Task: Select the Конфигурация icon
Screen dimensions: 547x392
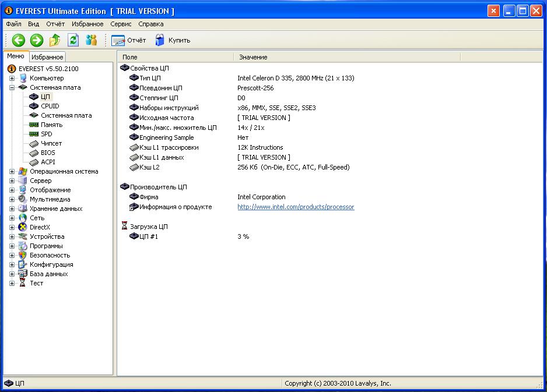Action: [23, 264]
